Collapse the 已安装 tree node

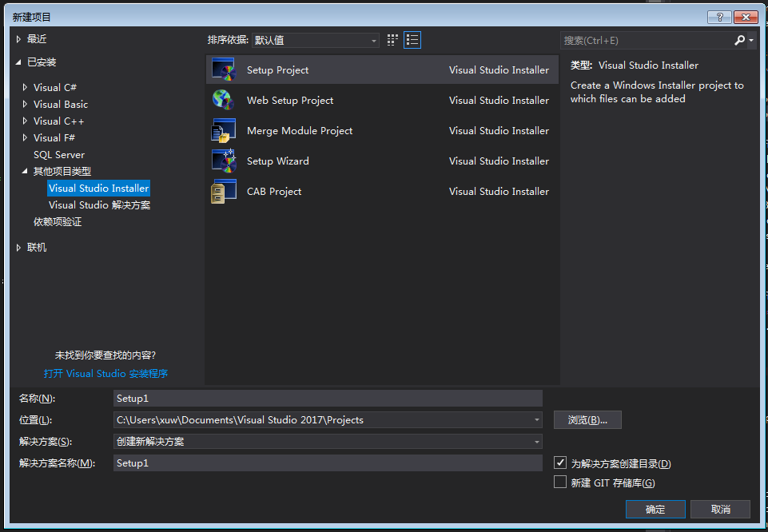coord(18,62)
